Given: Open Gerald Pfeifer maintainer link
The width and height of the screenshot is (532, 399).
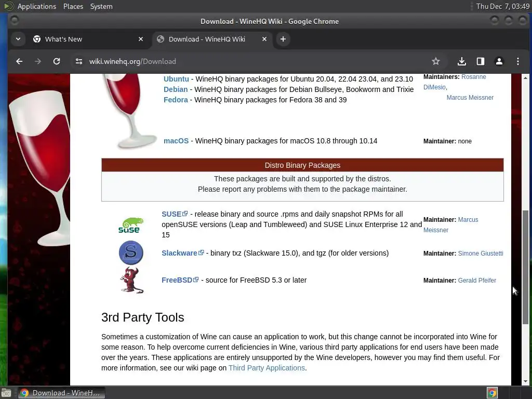Looking at the screenshot, I should pyautogui.click(x=477, y=281).
